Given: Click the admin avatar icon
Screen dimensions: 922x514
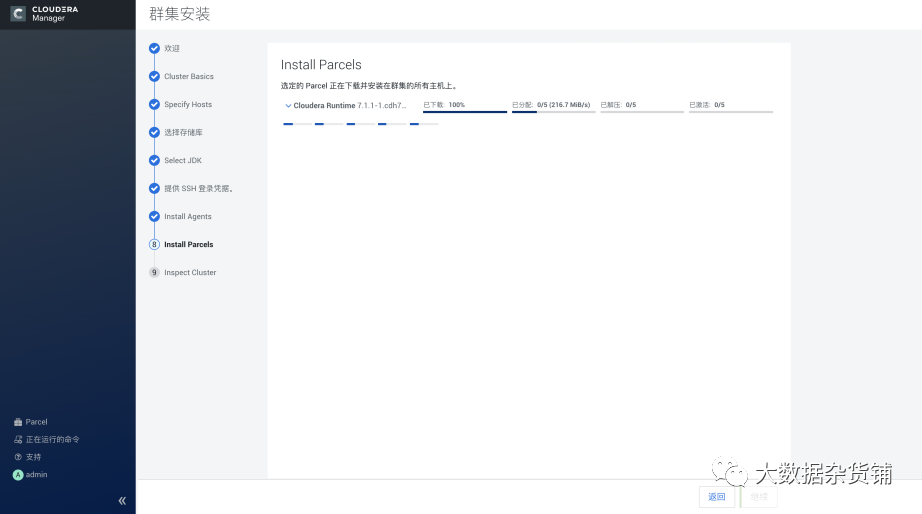Looking at the screenshot, I should click(x=17, y=475).
